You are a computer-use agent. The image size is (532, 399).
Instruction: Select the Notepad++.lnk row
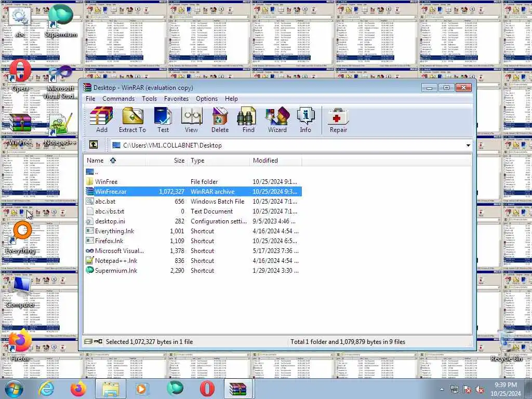click(x=193, y=261)
